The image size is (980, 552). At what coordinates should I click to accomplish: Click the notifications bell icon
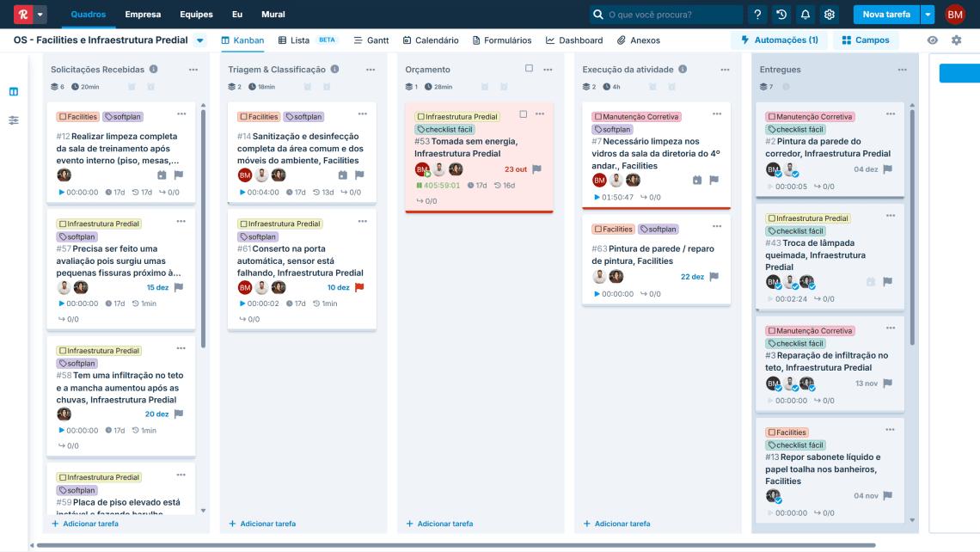pyautogui.click(x=805, y=15)
